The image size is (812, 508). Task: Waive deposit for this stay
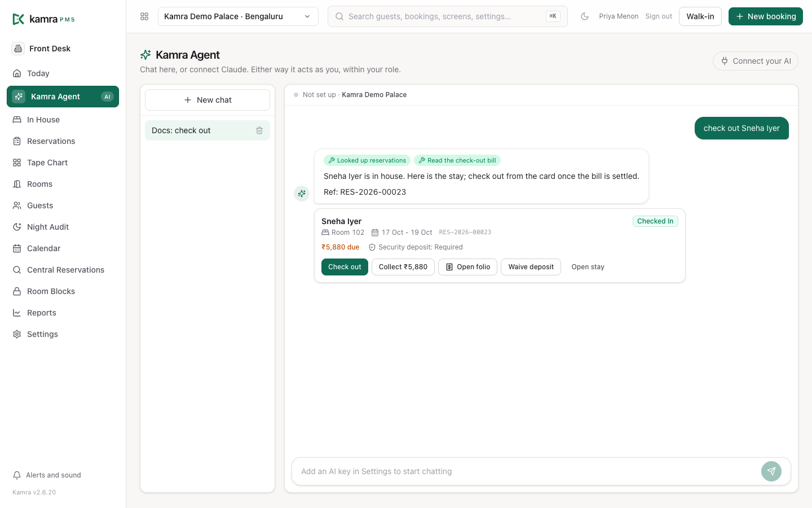(531, 267)
